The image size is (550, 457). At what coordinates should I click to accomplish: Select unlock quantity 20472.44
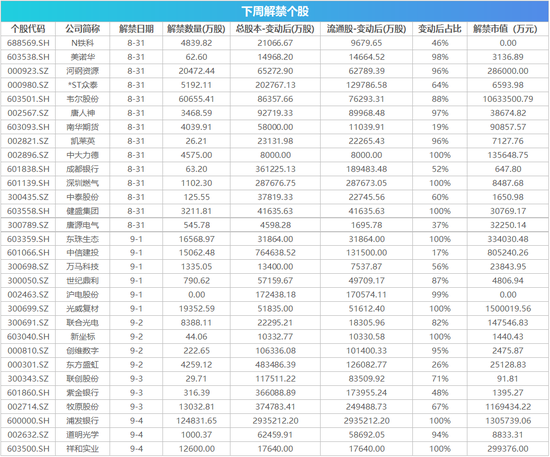196,71
